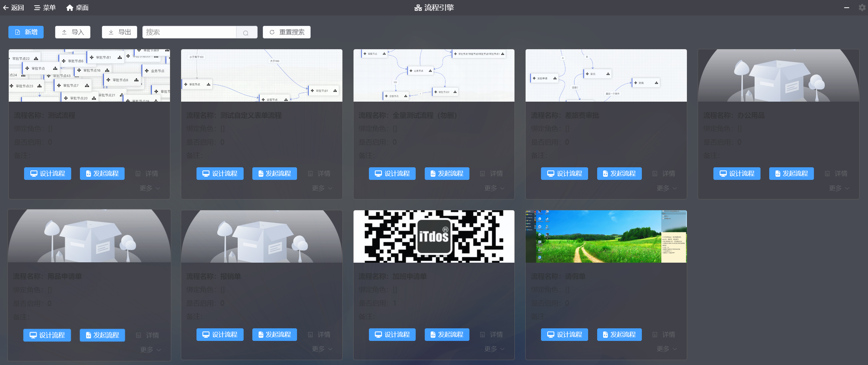Click 发起流程 for 请假单 card
Image resolution: width=868 pixels, height=365 pixels.
pos(620,335)
